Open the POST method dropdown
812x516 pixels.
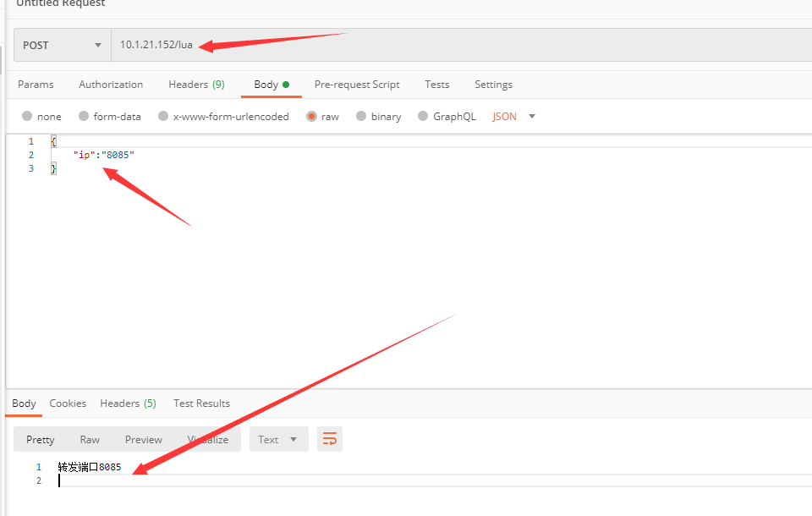pyautogui.click(x=62, y=45)
